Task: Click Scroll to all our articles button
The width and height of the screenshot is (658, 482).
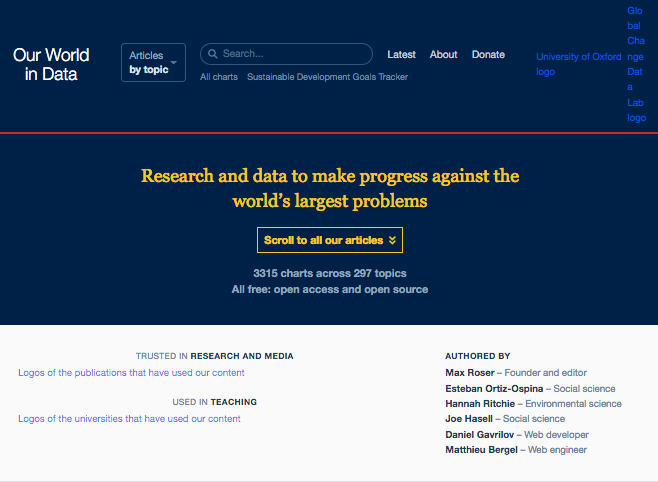Action: click(x=330, y=240)
